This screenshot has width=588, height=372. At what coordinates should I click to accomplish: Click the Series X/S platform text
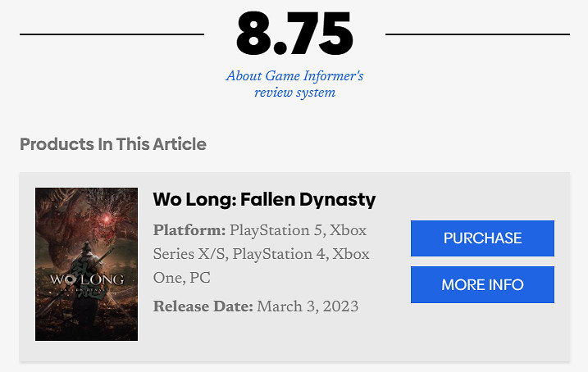pos(190,254)
